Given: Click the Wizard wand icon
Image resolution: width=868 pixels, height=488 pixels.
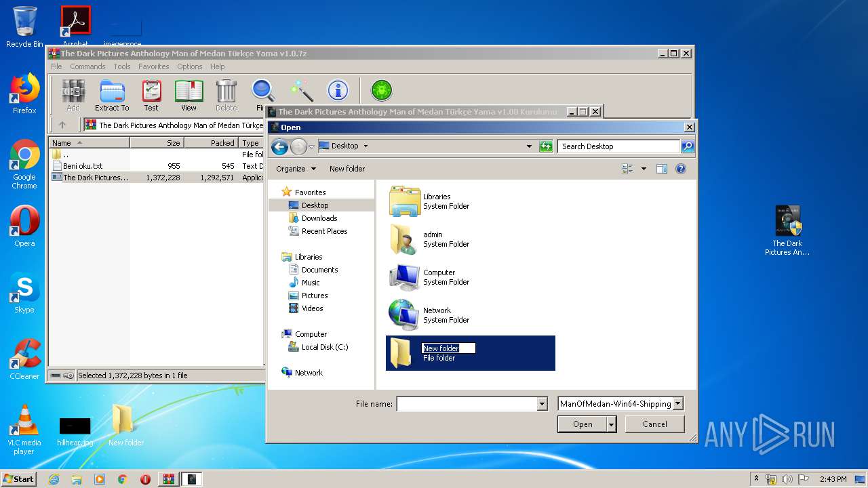Looking at the screenshot, I should coord(301,90).
